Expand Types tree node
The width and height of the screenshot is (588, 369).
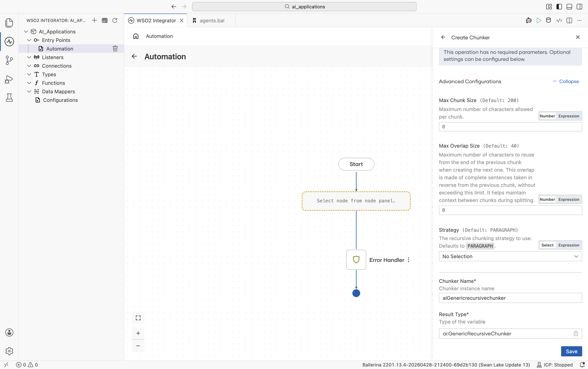point(29,74)
